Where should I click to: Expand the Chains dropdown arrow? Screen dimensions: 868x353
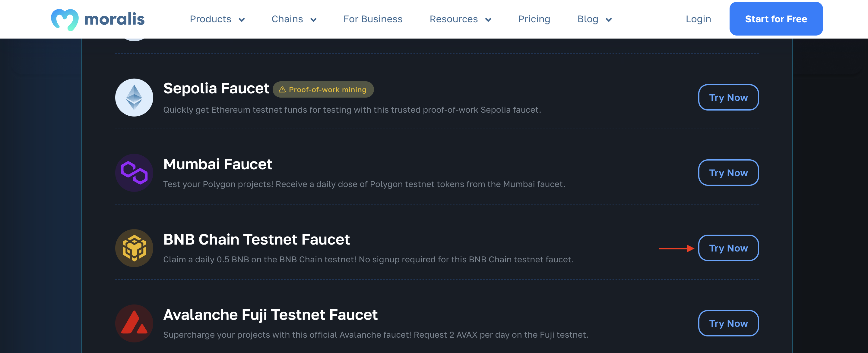(313, 20)
